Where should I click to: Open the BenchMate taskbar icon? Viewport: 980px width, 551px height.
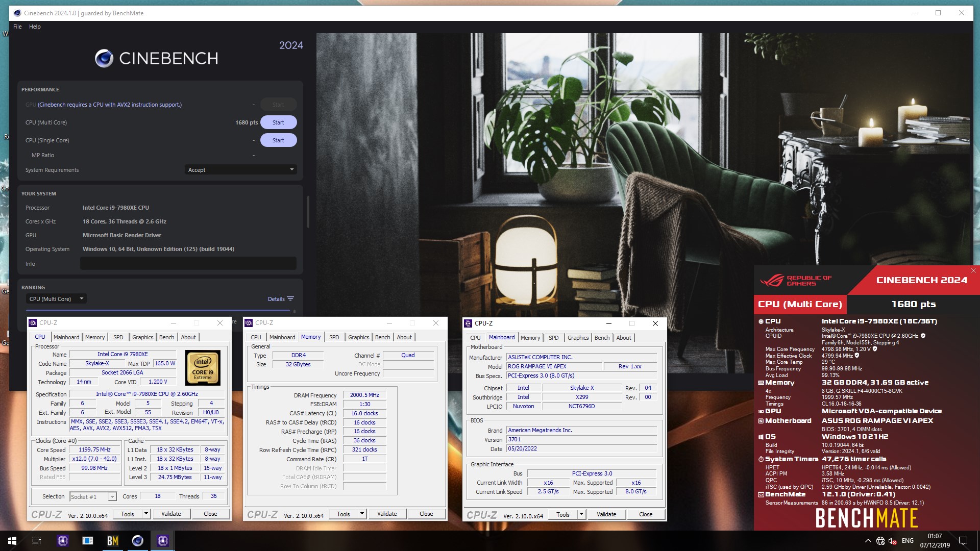coord(113,541)
